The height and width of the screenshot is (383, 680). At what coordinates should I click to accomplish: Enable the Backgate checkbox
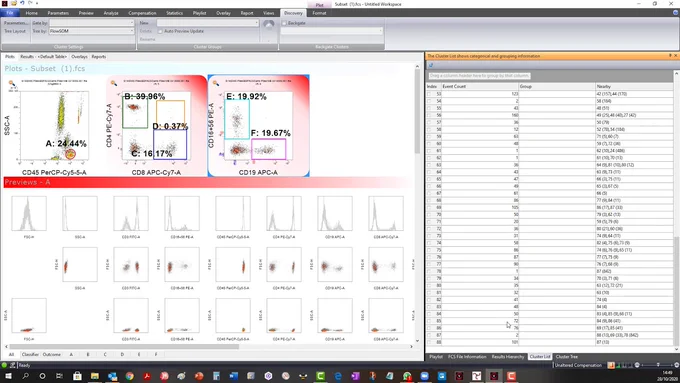[284, 23]
